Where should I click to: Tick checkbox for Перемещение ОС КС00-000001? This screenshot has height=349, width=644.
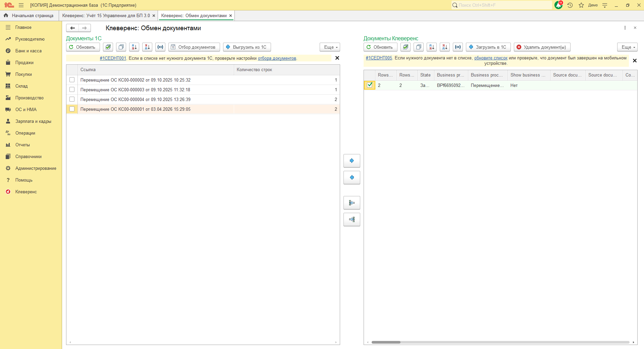72,109
